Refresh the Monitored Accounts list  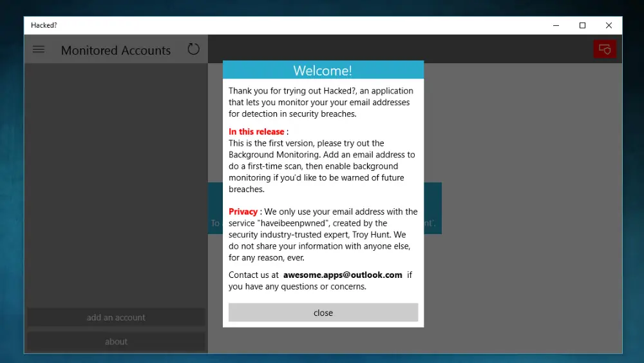193,50
